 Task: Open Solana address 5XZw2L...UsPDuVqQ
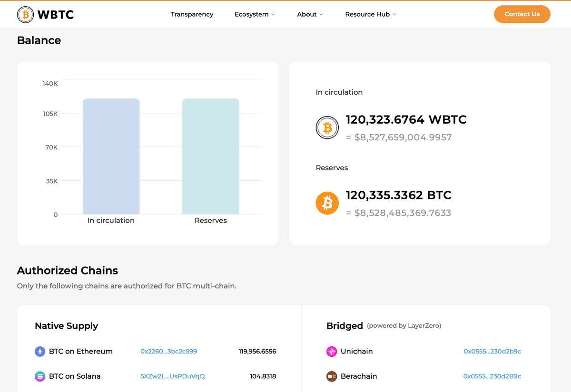tap(173, 376)
